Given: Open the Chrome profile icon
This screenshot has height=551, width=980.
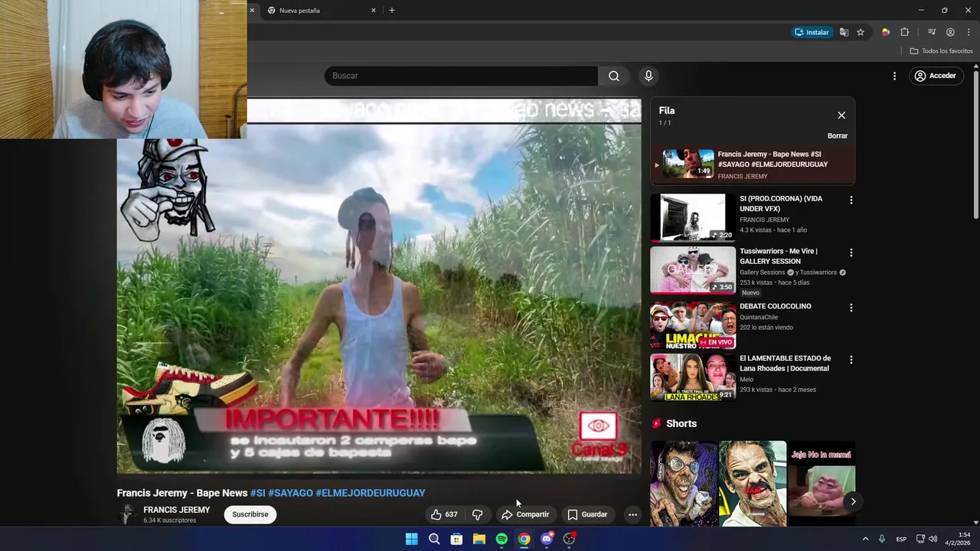Looking at the screenshot, I should pyautogui.click(x=950, y=32).
